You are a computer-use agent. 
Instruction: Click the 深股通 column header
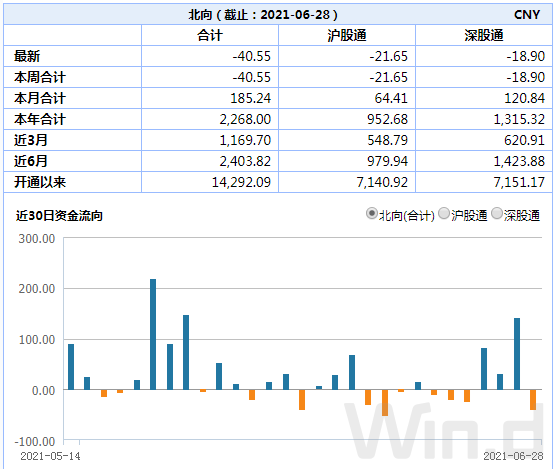[x=484, y=35]
